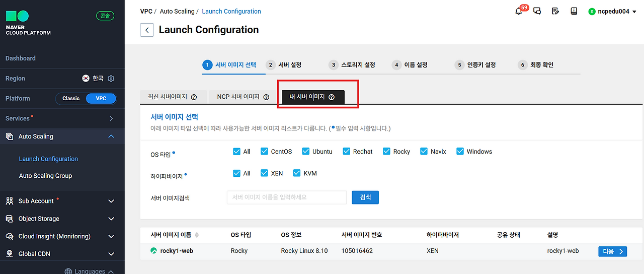Open Launch Configuration in the sidebar
The height and width of the screenshot is (274, 644).
pyautogui.click(x=48, y=159)
